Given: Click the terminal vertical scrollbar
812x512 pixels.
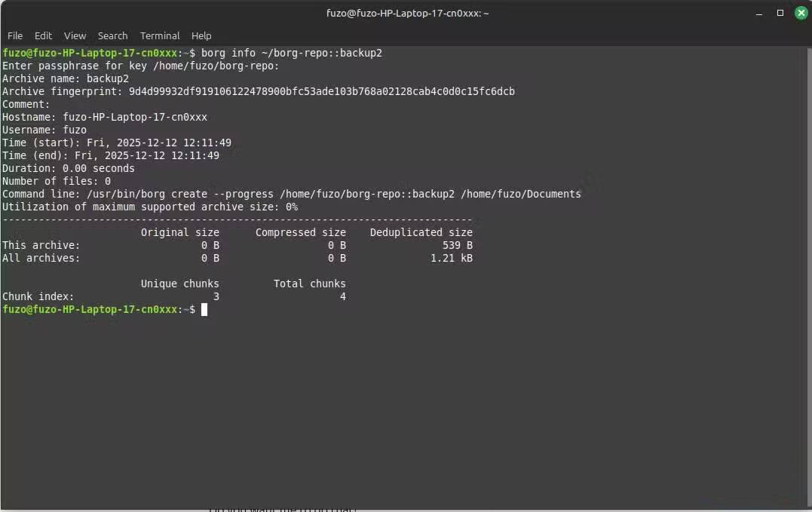Looking at the screenshot, I should tap(809, 277).
